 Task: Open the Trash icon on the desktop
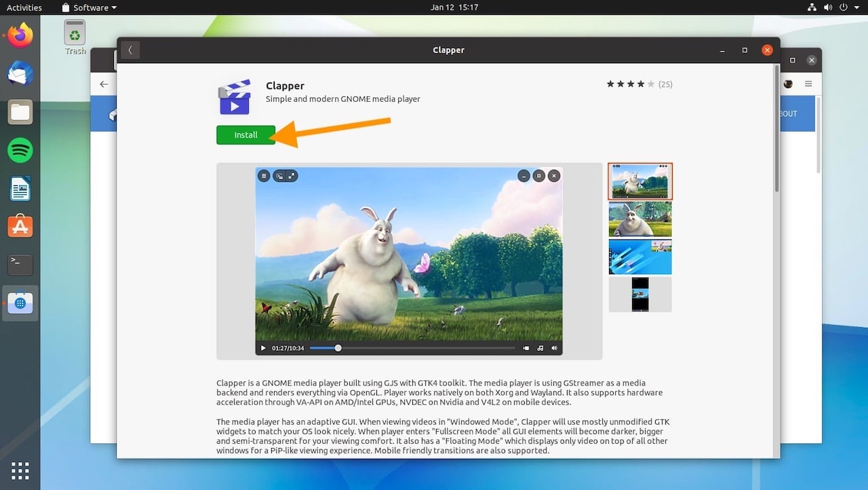[x=75, y=37]
